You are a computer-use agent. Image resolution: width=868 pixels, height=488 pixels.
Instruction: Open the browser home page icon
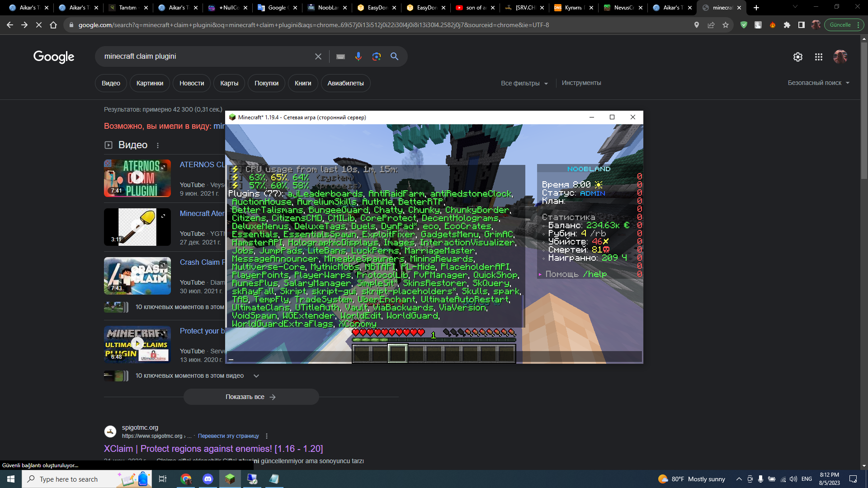click(53, 25)
